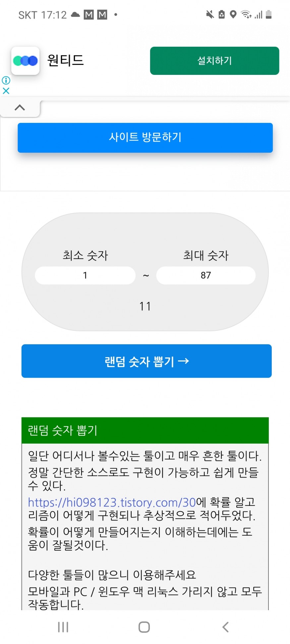Image resolution: width=290 pixels, height=644 pixels.
Task: Tap the Android home button icon
Action: (x=144, y=627)
